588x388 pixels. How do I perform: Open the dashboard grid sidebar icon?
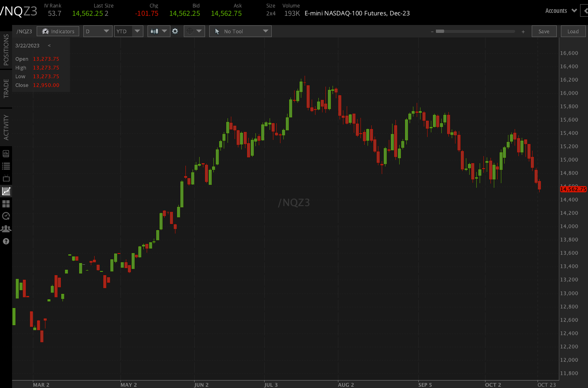[x=6, y=204]
